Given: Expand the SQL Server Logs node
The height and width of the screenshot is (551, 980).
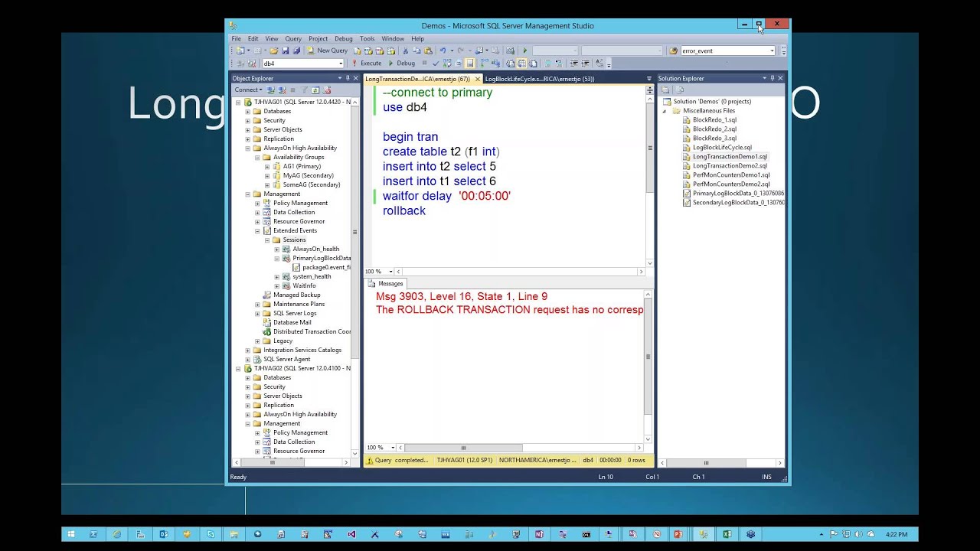Looking at the screenshot, I should pos(257,313).
